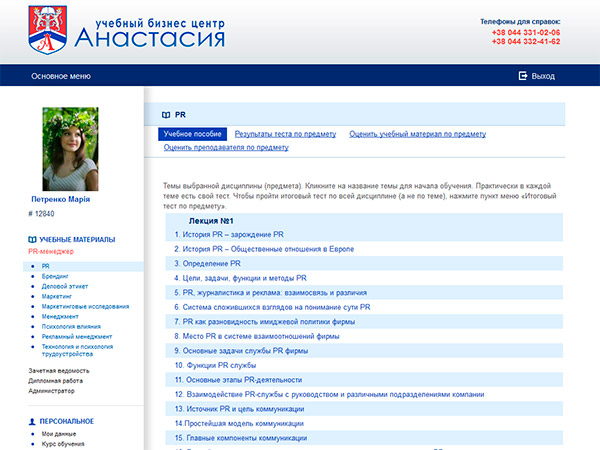Switch to Результаты теста по предмету tab
This screenshot has height=450, width=600.
point(286,133)
